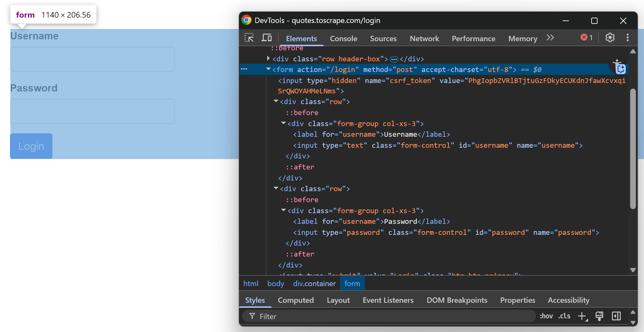Toggle the :hov element state button
This screenshot has height=332, width=644.
(x=546, y=316)
